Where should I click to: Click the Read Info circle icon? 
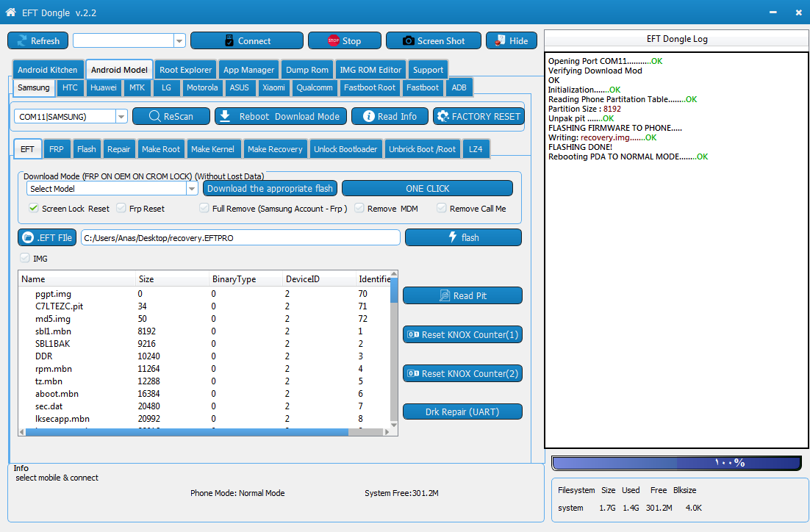point(369,116)
